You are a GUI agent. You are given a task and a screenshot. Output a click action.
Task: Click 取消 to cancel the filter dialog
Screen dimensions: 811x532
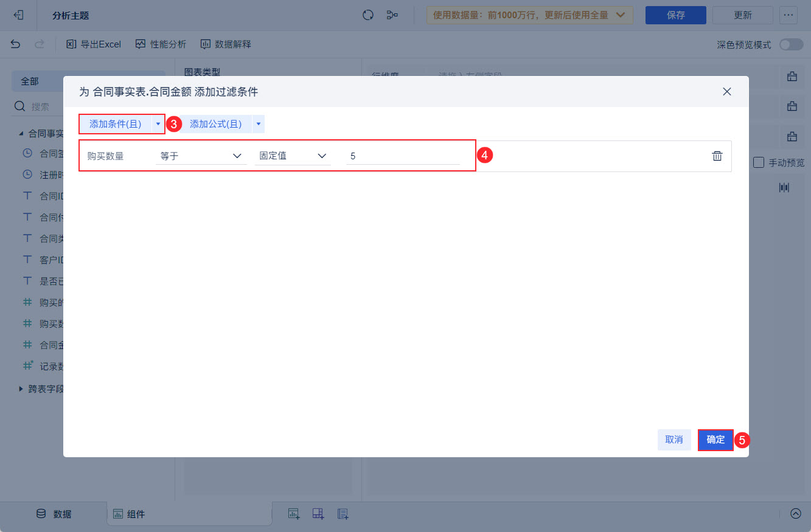(x=674, y=440)
